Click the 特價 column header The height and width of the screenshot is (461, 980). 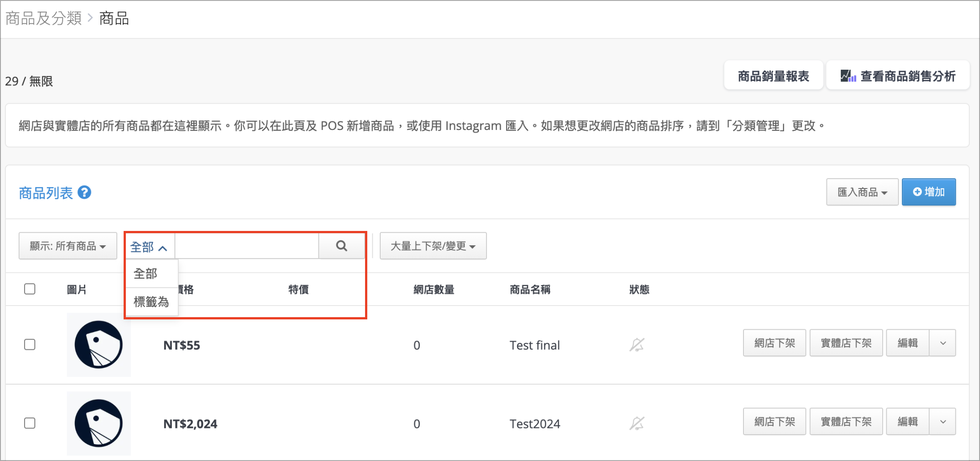299,289
